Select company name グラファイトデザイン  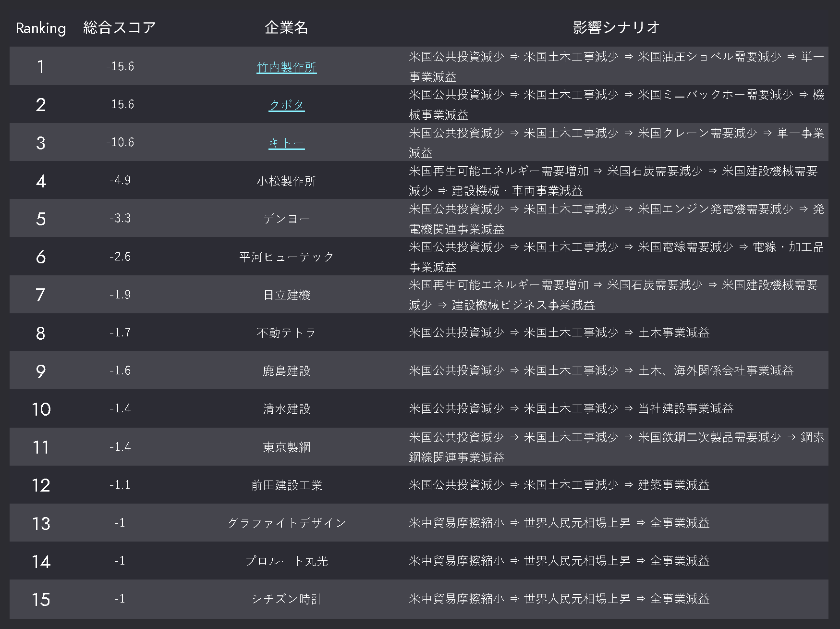click(286, 523)
